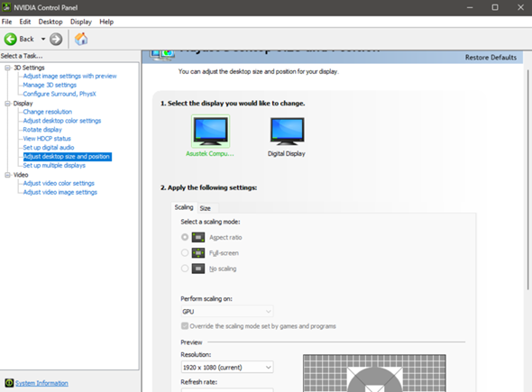
Task: Open the Back history dropdown arrow
Action: click(43, 39)
